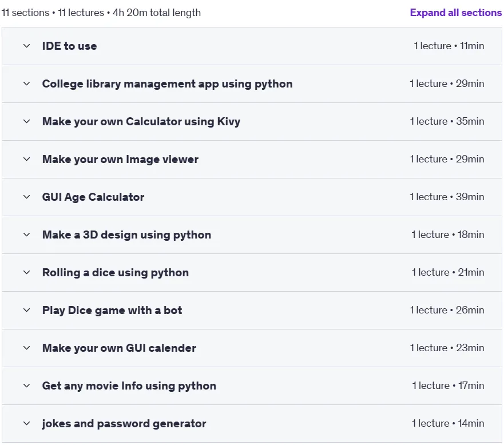Open the IDE to use section title
Screen dimensions: 504x445
pyautogui.click(x=69, y=46)
